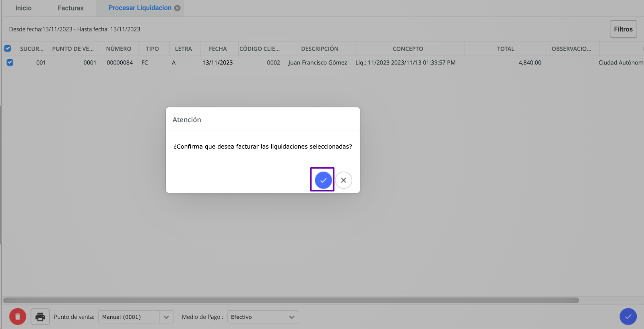The height and width of the screenshot is (329, 644).
Task: Select the Efectivo combo box field
Action: (x=263, y=317)
